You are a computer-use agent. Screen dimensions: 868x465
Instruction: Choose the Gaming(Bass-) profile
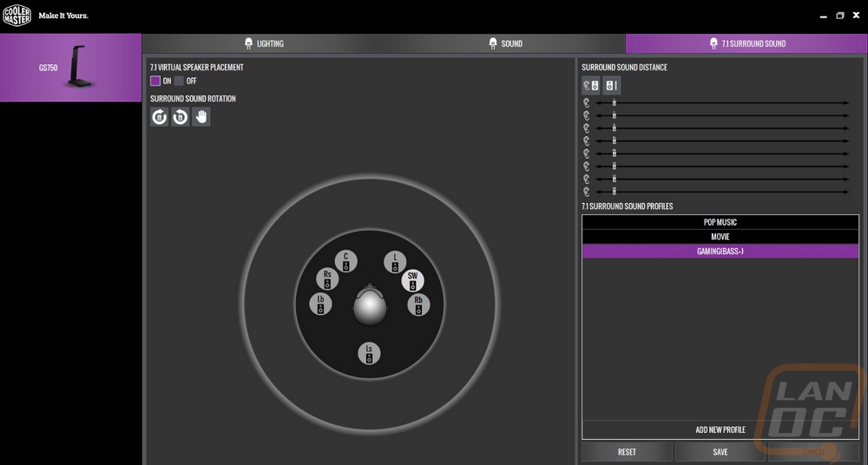click(720, 251)
